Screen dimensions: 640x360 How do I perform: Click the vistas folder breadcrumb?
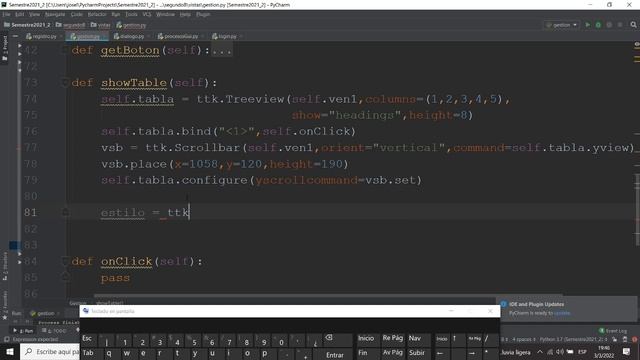[x=100, y=25]
